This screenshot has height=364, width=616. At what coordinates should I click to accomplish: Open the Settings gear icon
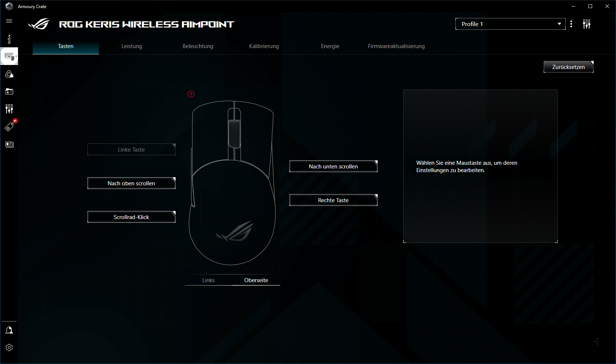(x=9, y=347)
